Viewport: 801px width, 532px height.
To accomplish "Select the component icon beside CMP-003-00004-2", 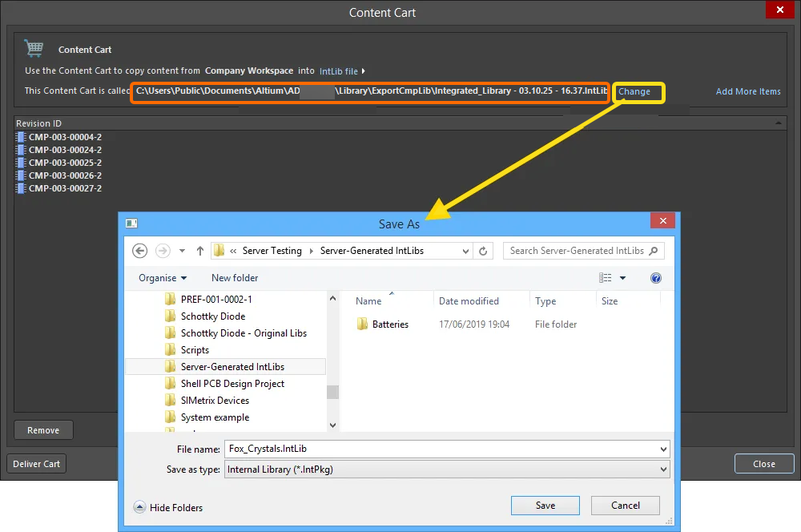I will 19,137.
